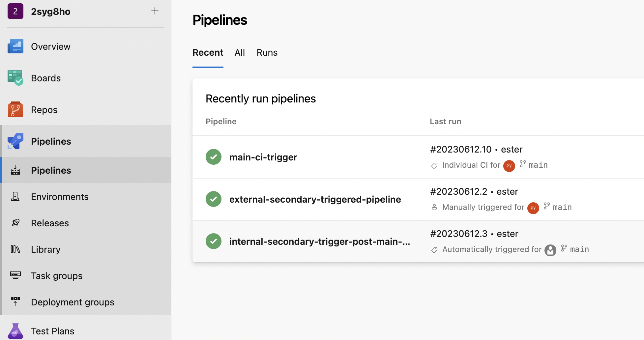
Task: Click the success checkmark for main-ci-trigger
Action: click(213, 157)
